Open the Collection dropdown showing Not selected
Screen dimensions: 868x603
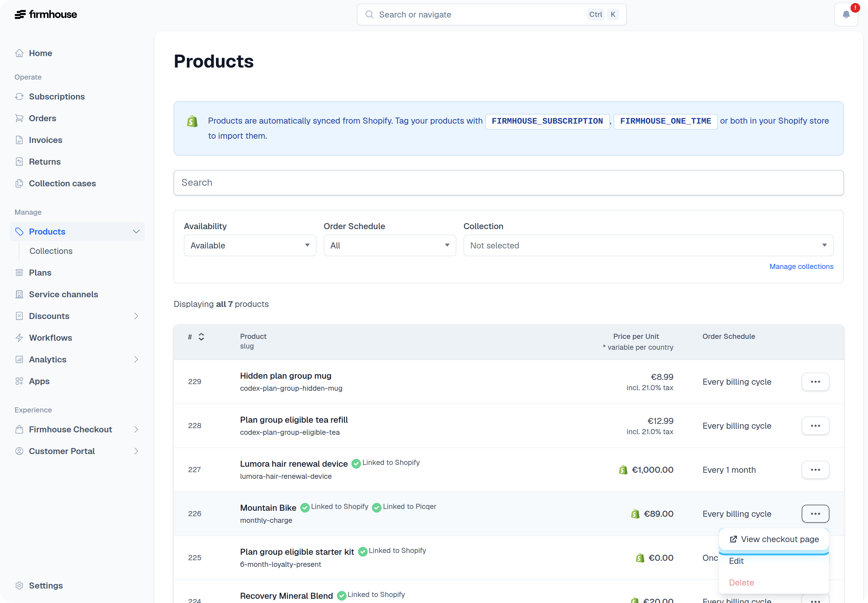pos(648,246)
